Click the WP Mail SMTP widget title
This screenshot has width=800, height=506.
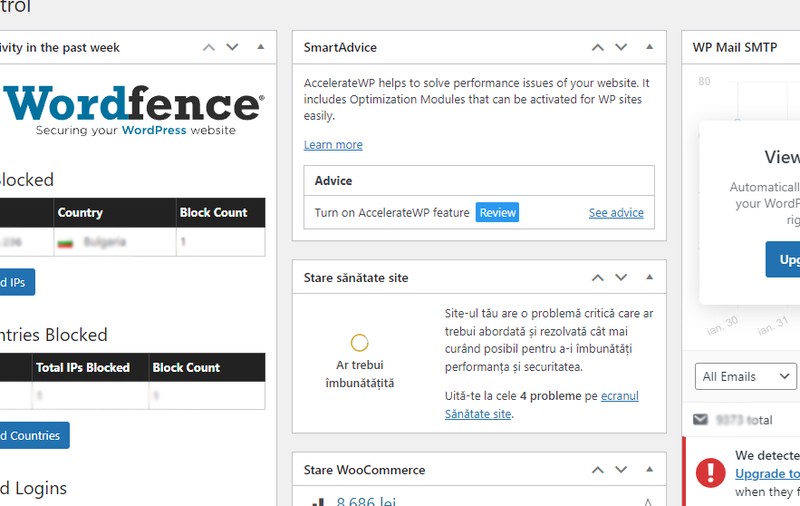735,47
